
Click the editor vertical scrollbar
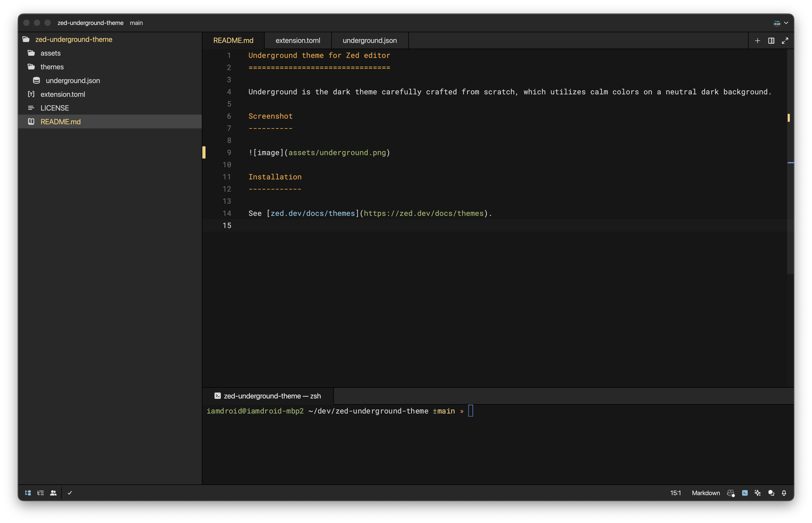point(790,162)
